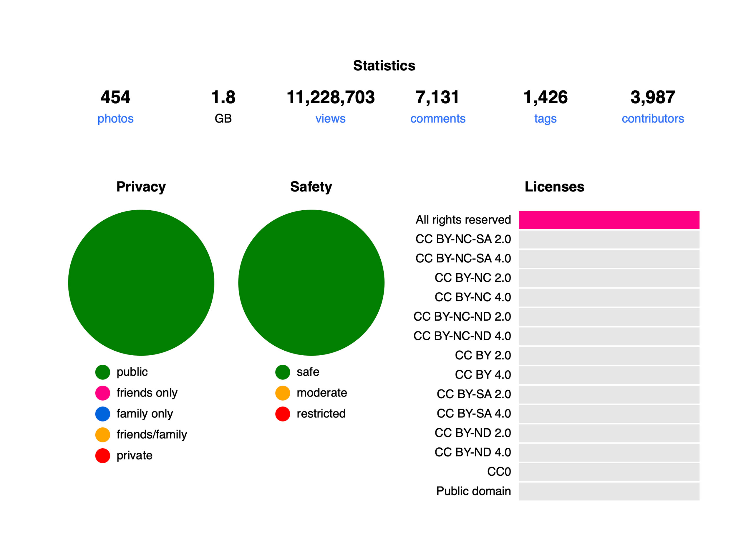This screenshot has height=543, width=756.
Task: Click the orange friends/family legend dot
Action: point(103,435)
